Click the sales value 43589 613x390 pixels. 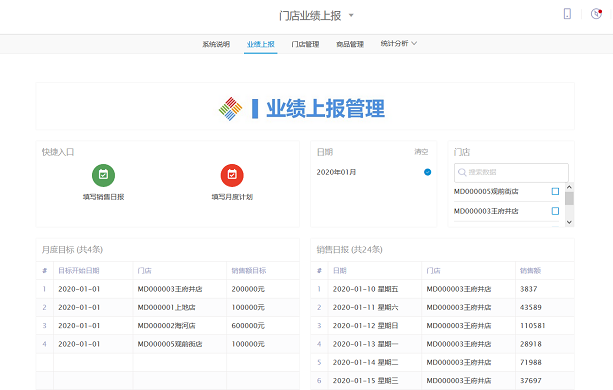point(531,308)
